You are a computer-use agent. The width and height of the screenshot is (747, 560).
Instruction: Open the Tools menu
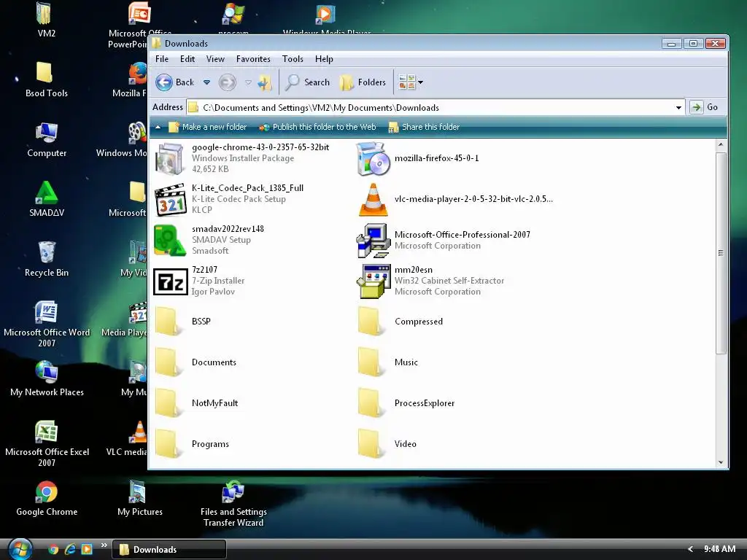click(x=293, y=59)
